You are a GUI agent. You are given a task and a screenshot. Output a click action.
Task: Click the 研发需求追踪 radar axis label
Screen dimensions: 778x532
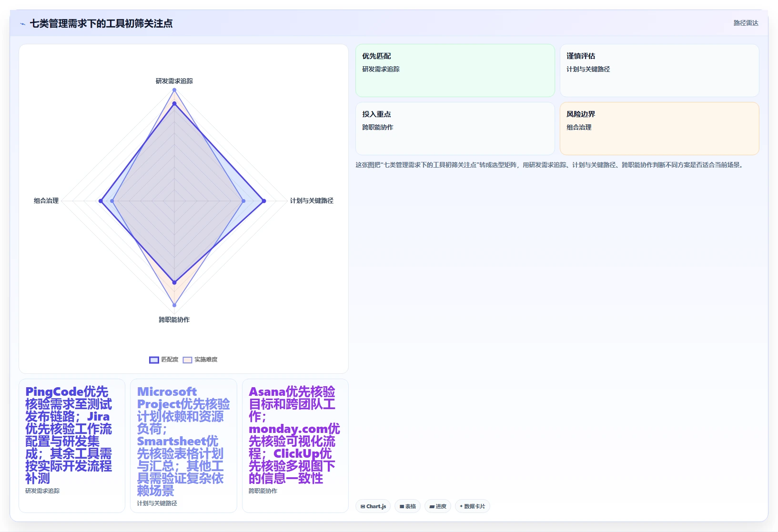174,81
